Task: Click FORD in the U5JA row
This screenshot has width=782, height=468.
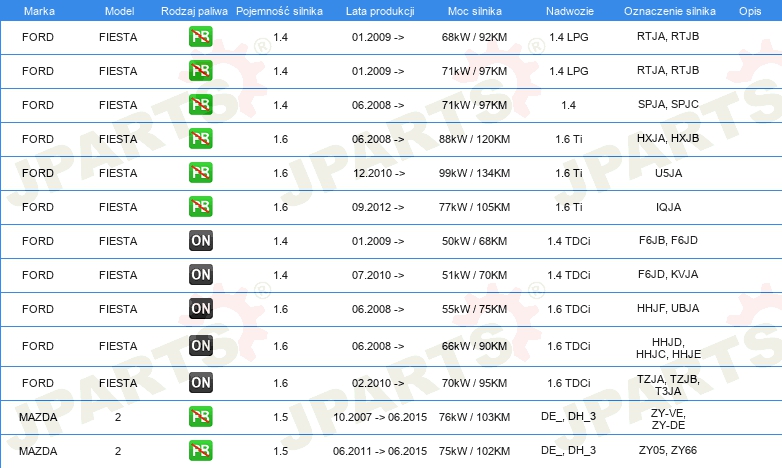Action: [x=38, y=173]
